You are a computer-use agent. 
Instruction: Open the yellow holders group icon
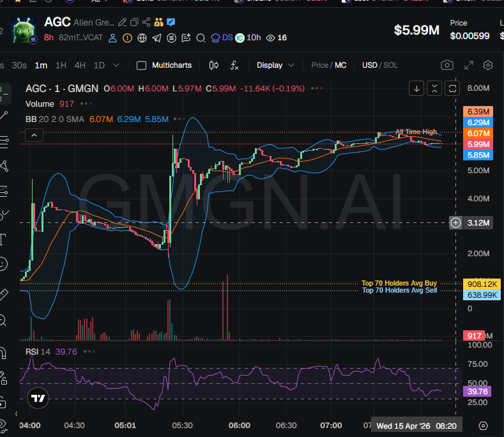(x=158, y=22)
